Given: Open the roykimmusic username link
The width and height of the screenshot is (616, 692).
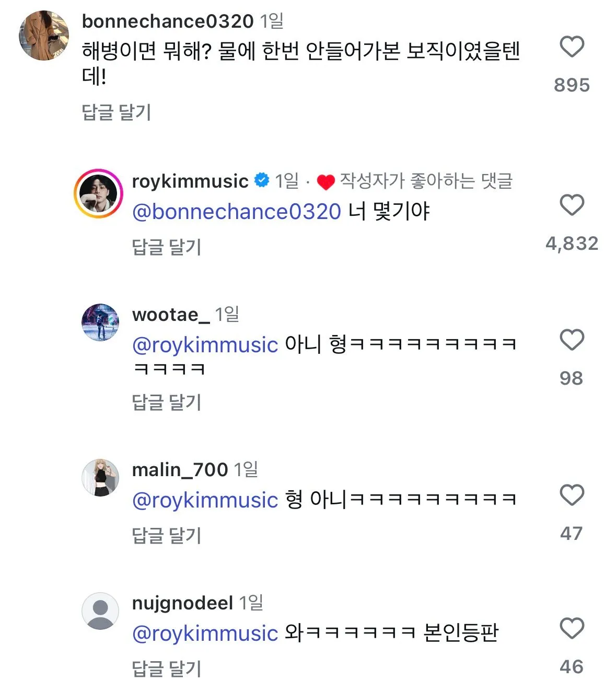Looking at the screenshot, I should (190, 181).
